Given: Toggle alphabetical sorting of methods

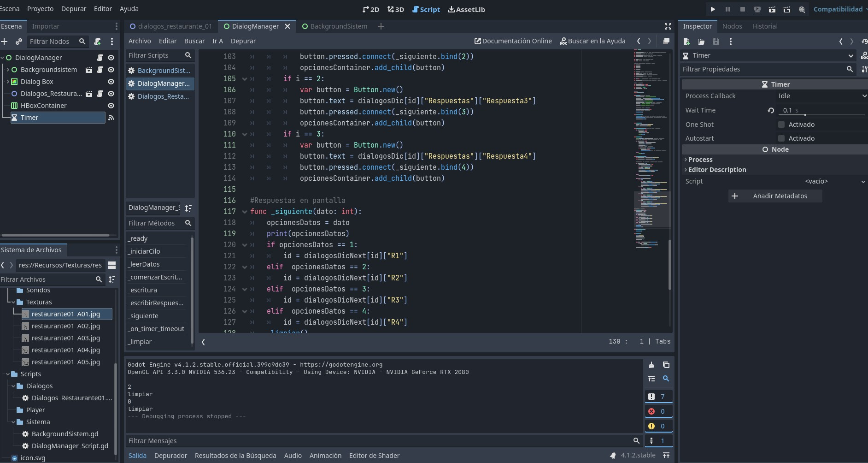Looking at the screenshot, I should (188, 208).
